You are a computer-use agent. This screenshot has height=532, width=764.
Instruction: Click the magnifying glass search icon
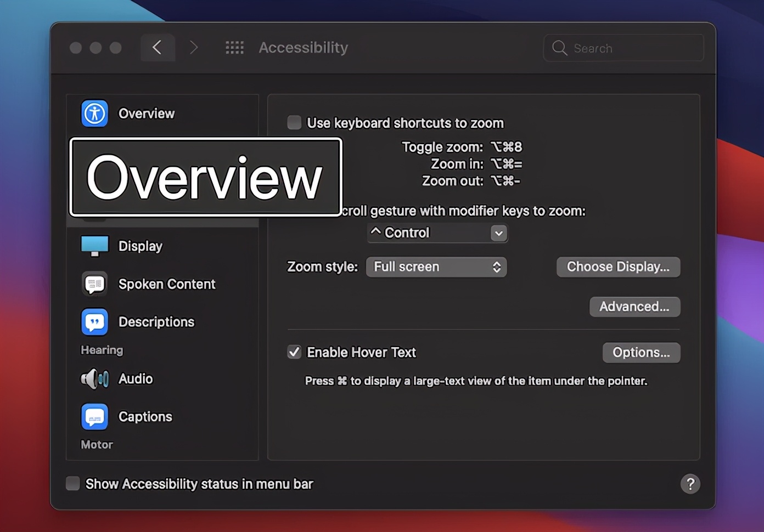(x=559, y=48)
